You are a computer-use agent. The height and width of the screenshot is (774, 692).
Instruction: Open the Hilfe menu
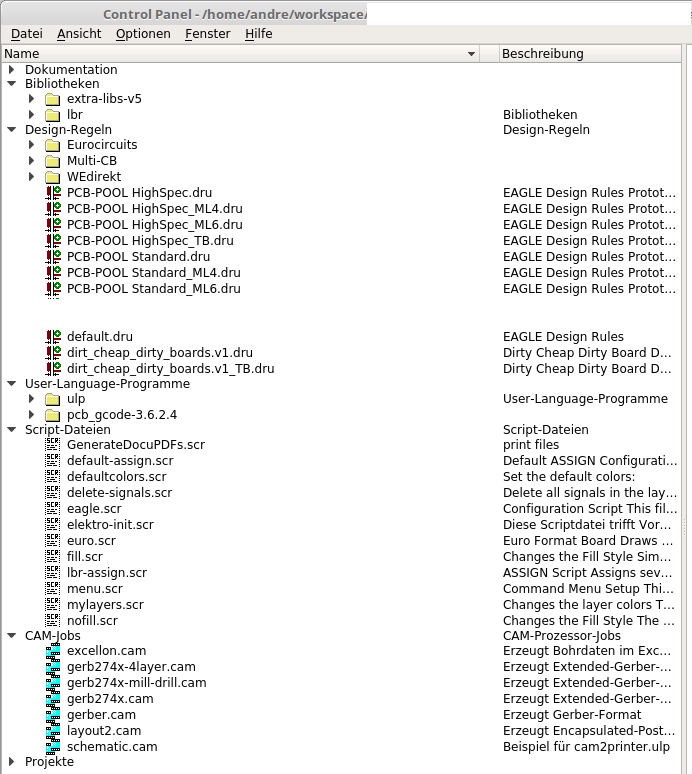pos(259,34)
